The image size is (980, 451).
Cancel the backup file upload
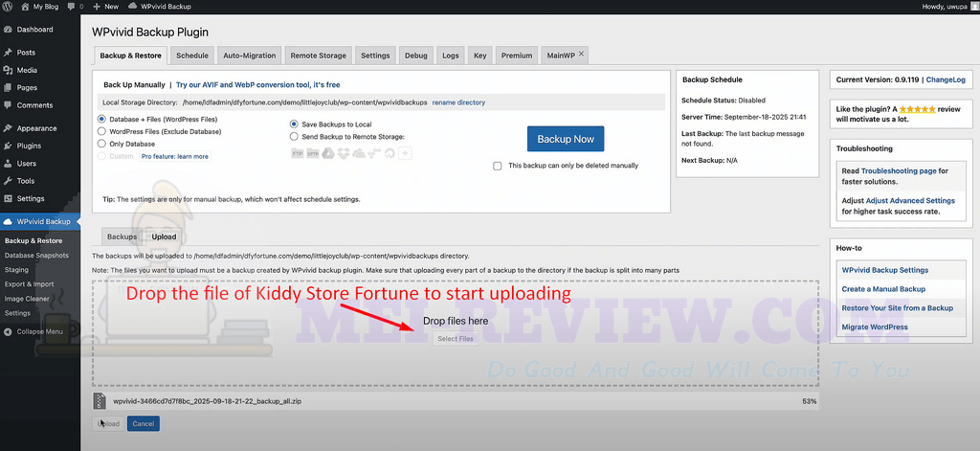point(143,423)
